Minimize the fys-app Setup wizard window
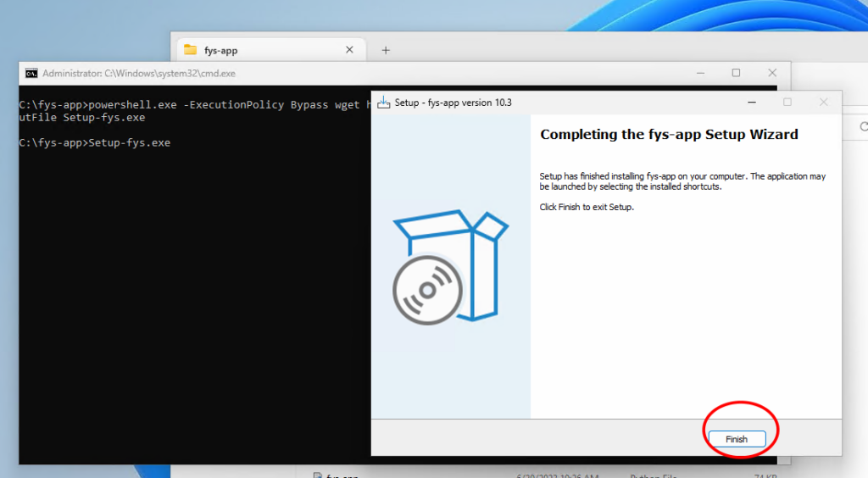This screenshot has height=478, width=868. click(751, 103)
